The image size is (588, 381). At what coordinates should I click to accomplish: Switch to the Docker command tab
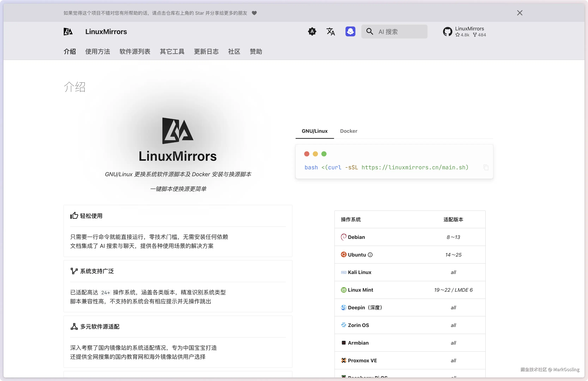pyautogui.click(x=348, y=131)
